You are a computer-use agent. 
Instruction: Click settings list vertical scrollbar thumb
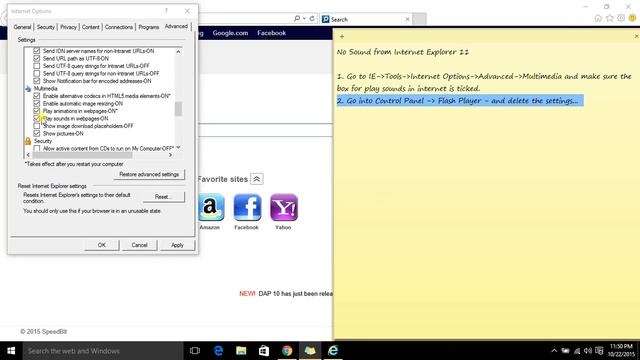point(178,109)
